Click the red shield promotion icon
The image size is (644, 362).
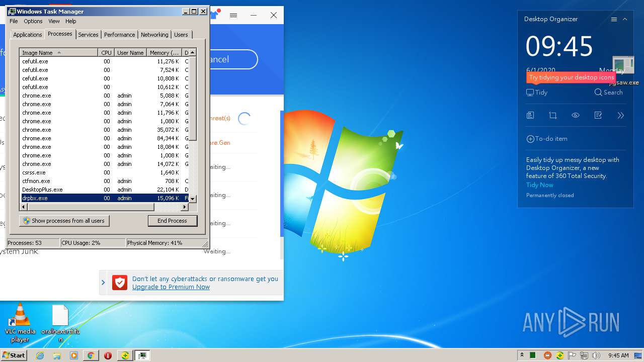(120, 283)
